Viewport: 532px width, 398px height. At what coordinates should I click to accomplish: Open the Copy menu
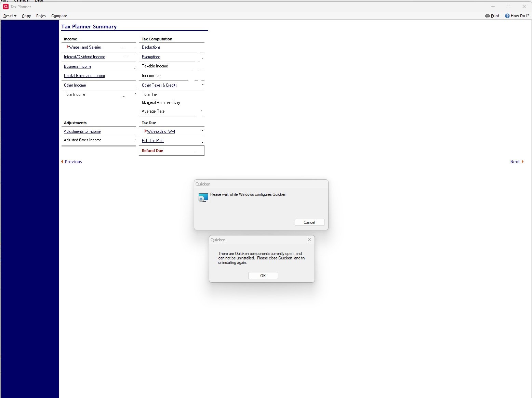(x=26, y=16)
